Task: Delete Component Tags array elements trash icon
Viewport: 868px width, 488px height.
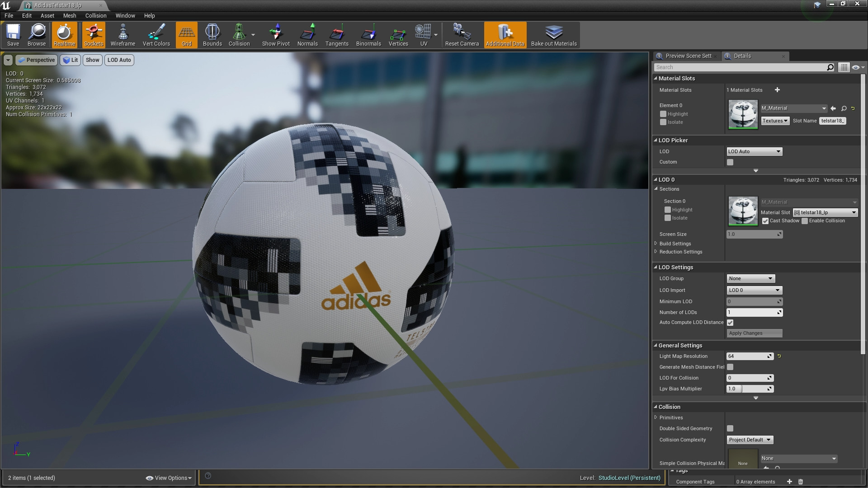Action: point(800,482)
